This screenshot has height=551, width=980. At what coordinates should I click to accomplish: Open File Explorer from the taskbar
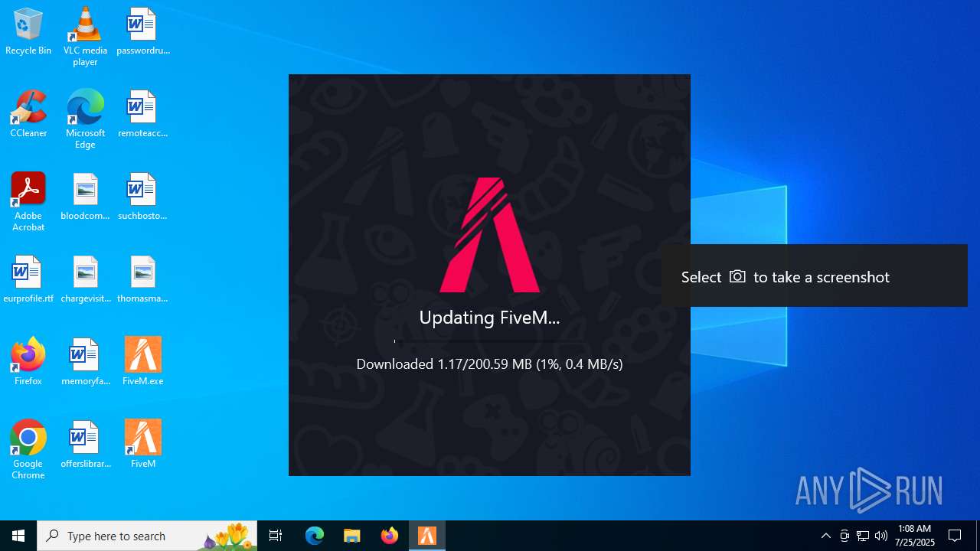pyautogui.click(x=352, y=536)
